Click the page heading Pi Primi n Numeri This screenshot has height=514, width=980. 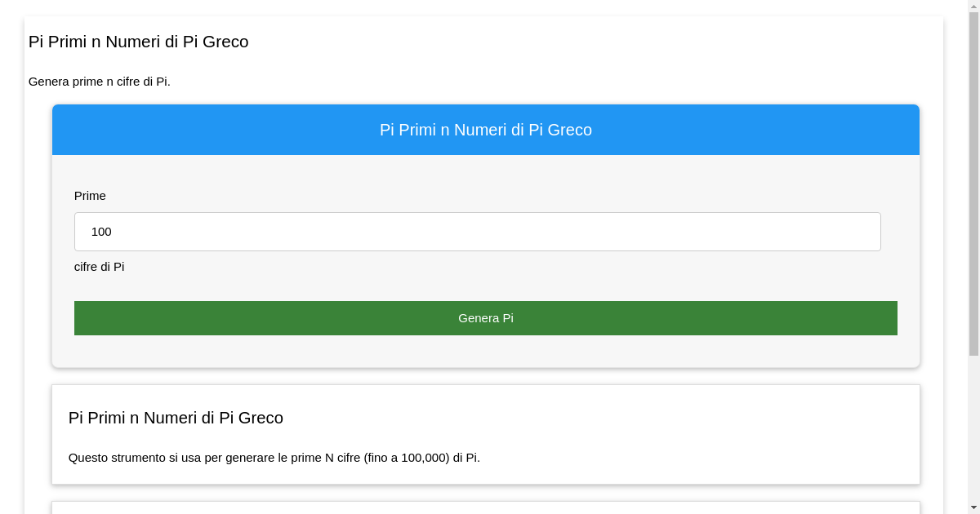coord(138,42)
